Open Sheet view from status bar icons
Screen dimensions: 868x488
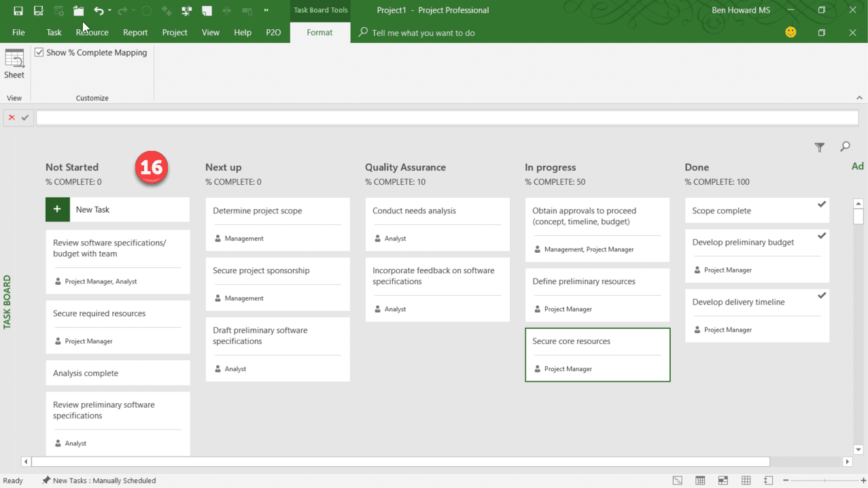(x=746, y=481)
